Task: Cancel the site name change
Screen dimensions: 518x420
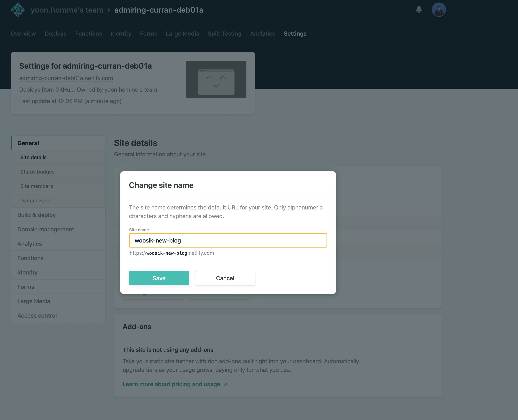Action: (225, 278)
